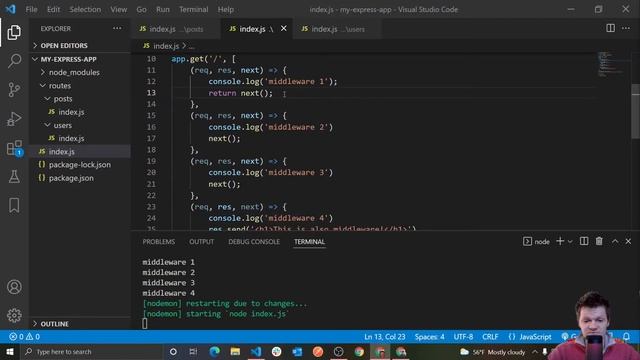The image size is (640, 360).
Task: Open editor more actions ellipsis
Action: click(626, 28)
